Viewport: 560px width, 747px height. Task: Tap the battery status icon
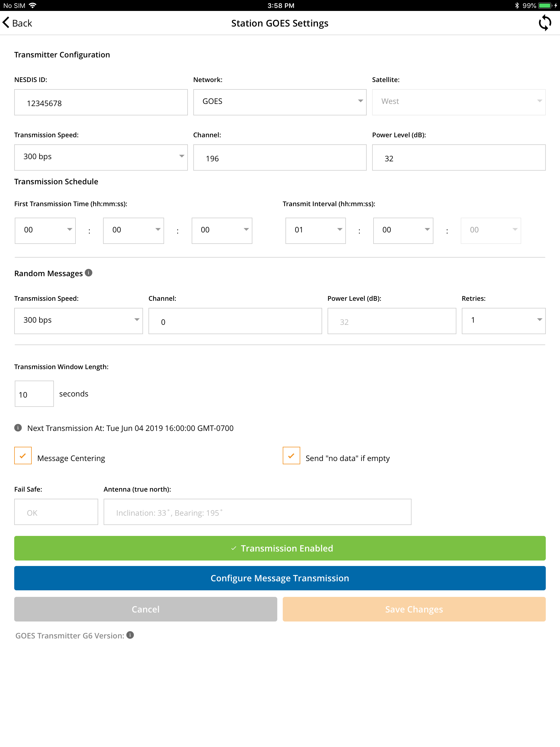coord(545,5)
